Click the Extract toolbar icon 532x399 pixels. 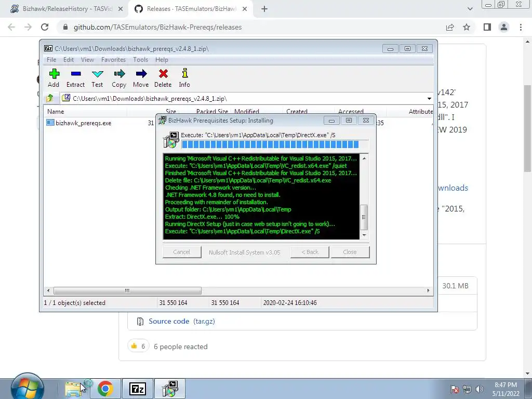pos(75,78)
